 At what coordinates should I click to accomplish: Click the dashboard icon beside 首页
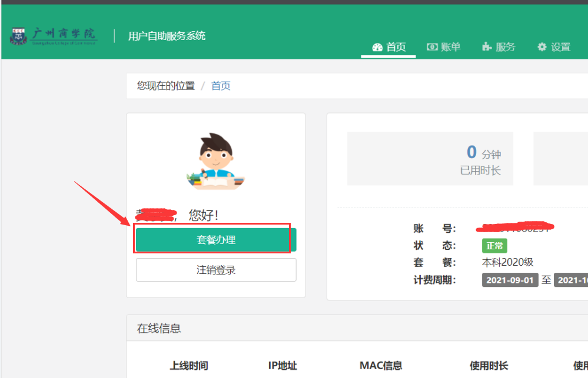pos(377,47)
